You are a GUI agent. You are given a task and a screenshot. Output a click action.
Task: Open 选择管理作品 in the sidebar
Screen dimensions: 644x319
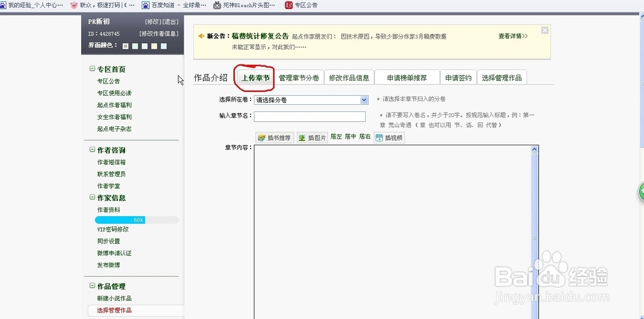click(x=114, y=311)
